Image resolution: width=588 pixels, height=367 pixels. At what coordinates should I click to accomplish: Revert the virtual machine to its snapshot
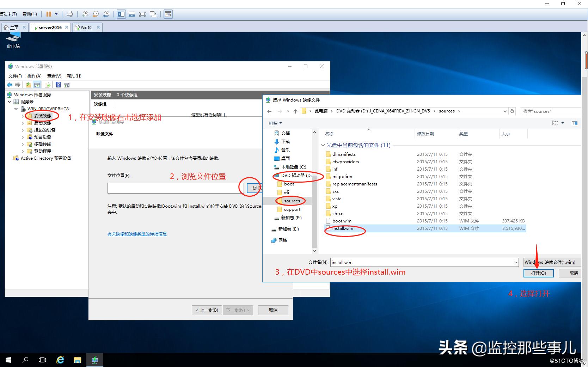click(x=96, y=14)
